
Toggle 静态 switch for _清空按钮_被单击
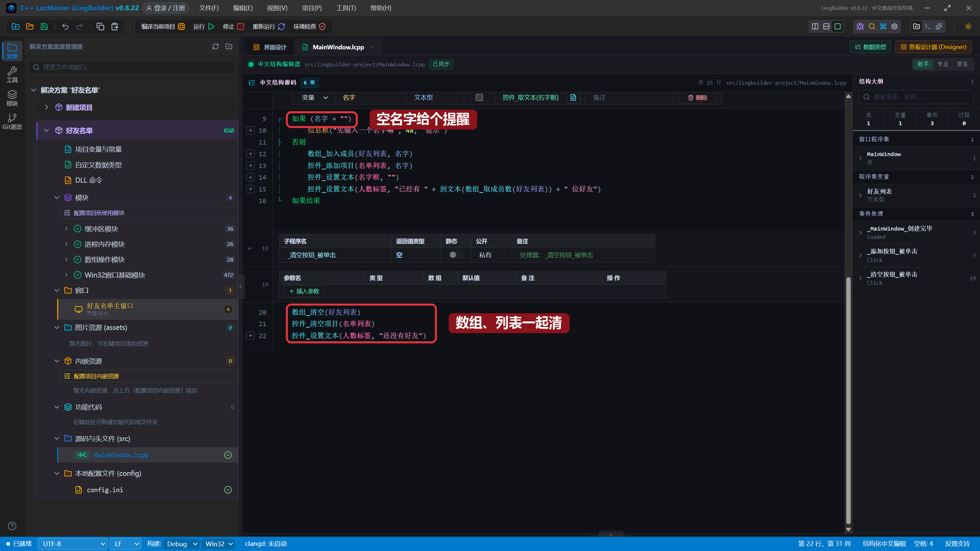pos(455,255)
